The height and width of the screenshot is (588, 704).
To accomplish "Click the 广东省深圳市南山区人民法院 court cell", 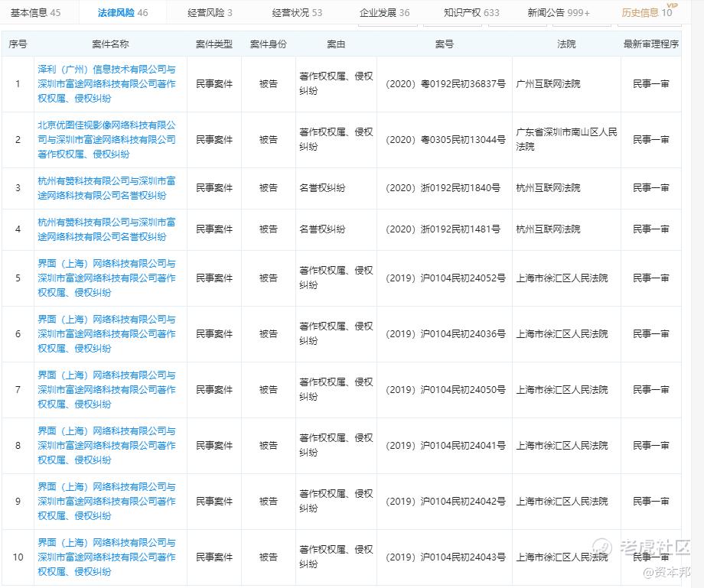I will click(x=566, y=139).
